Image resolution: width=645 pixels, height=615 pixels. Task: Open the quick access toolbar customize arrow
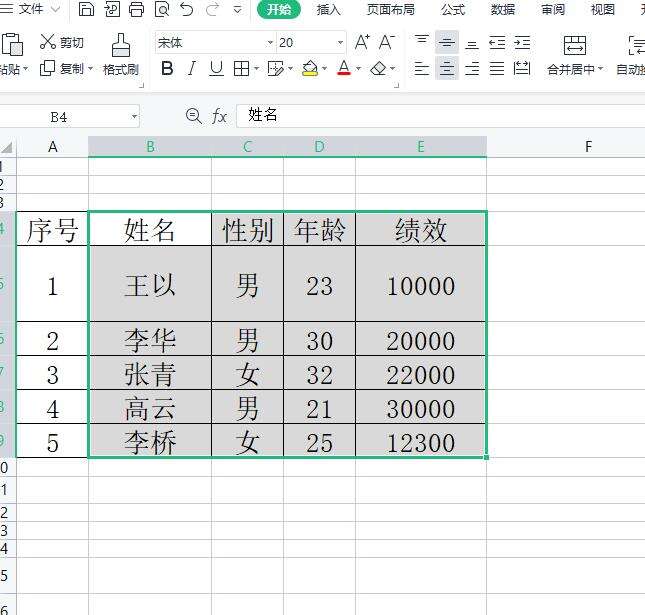point(237,9)
